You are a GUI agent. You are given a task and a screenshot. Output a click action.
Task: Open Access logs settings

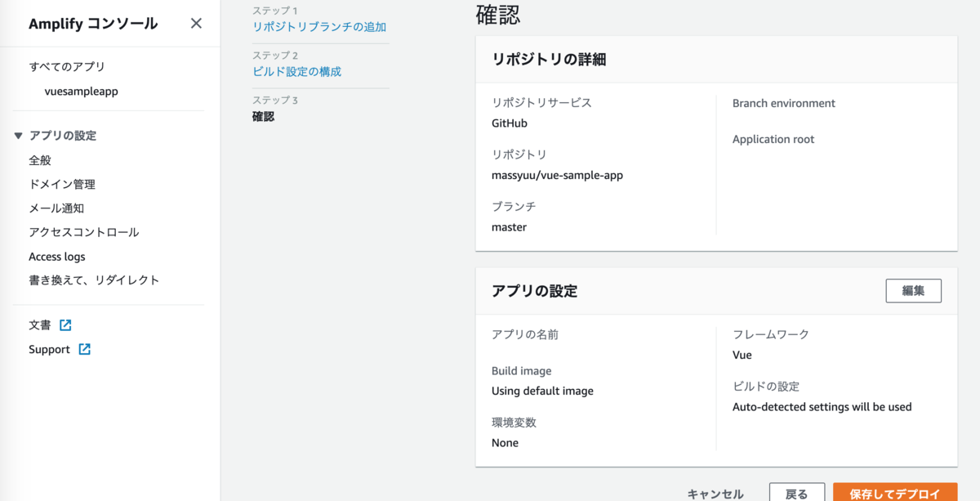pos(57,256)
